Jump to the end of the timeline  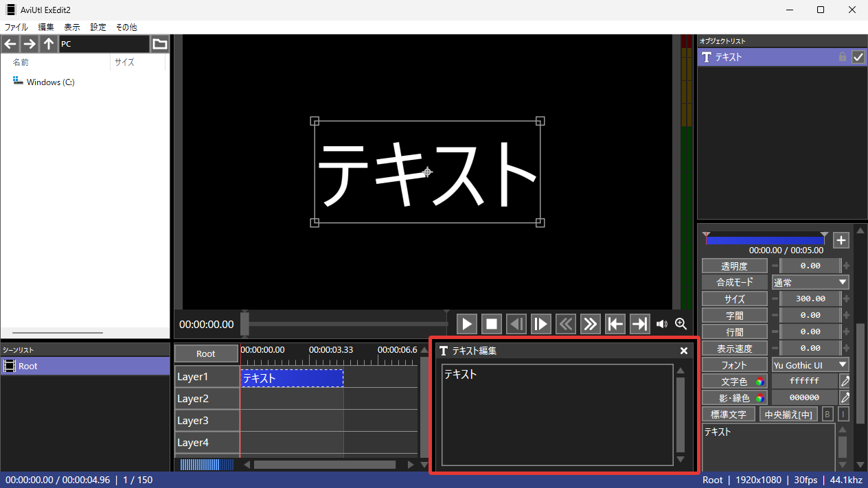click(639, 324)
